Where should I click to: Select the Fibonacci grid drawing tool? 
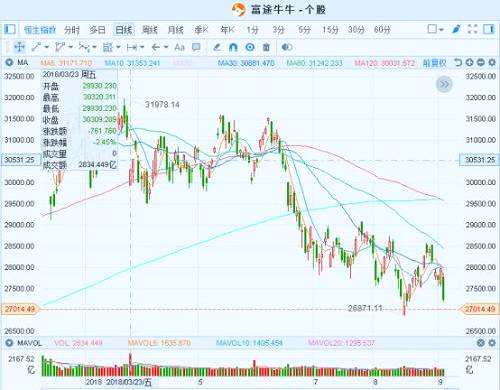pos(108,47)
